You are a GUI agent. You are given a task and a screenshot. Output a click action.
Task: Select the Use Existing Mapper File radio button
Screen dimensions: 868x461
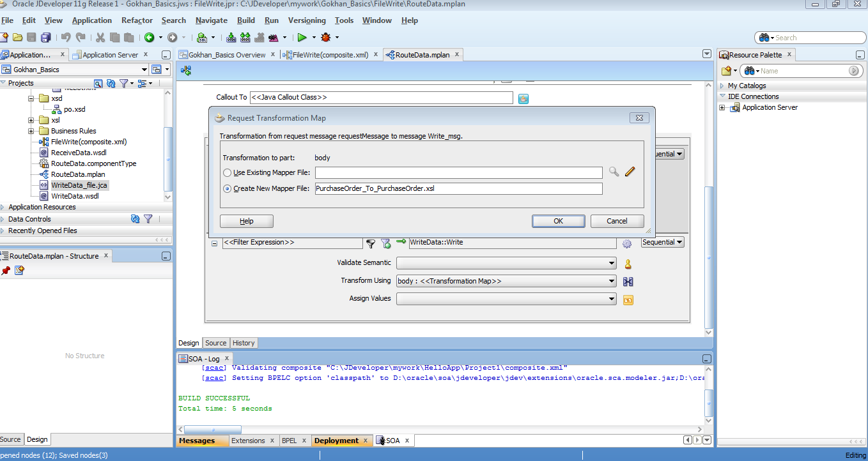228,172
